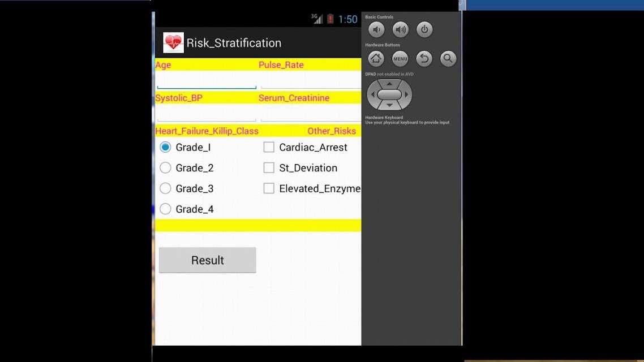Click the DPAD center button

(389, 95)
